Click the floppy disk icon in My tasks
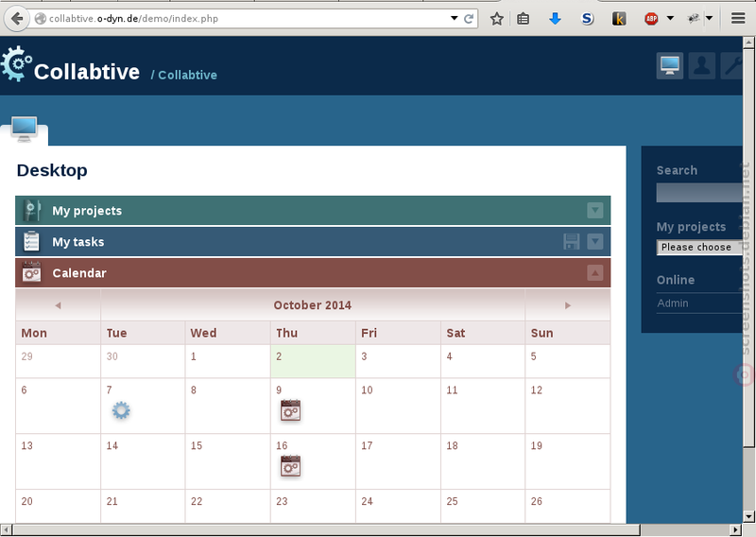The image size is (756, 537). click(x=572, y=241)
